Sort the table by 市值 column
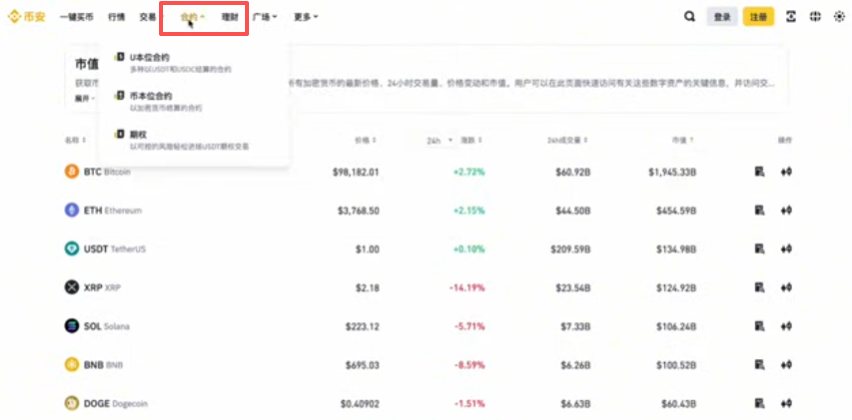Viewport: 852px width, 420px height. [682, 140]
